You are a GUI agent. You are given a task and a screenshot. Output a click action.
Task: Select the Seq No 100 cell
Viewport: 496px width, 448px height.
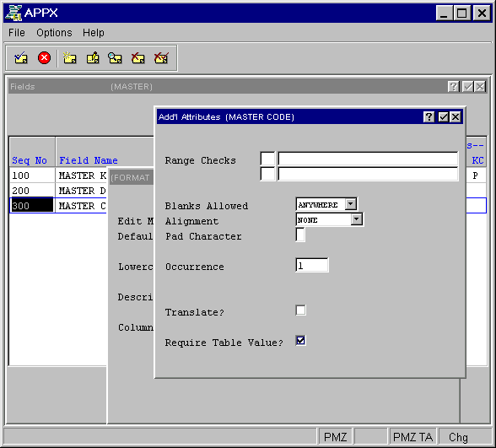tap(32, 175)
